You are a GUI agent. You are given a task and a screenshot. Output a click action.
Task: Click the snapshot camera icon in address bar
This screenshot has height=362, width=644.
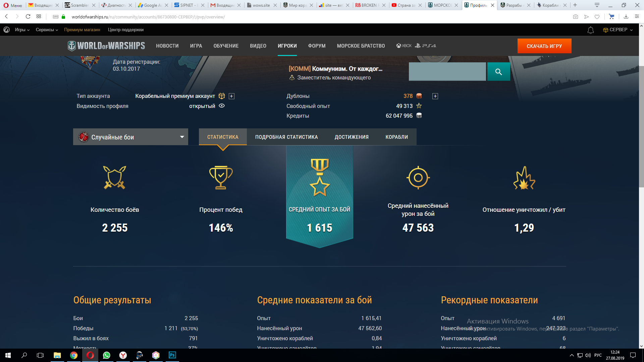576,17
